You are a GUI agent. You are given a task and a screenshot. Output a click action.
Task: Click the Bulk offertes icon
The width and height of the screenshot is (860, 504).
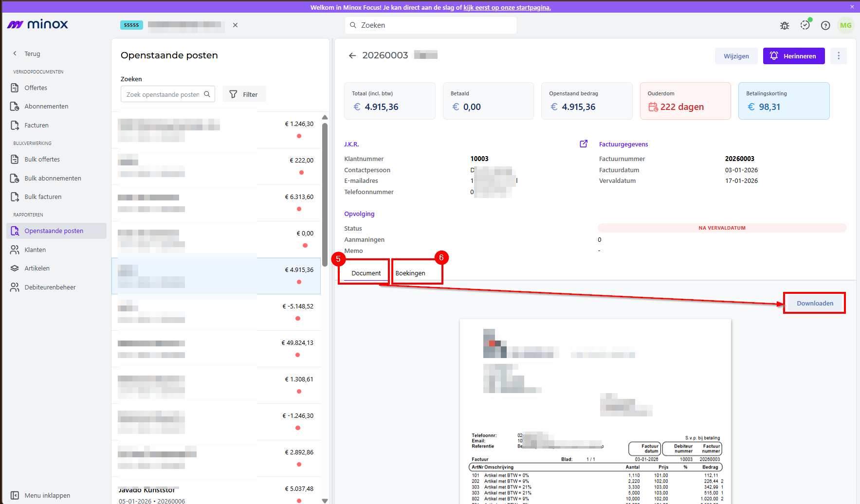[x=15, y=159]
